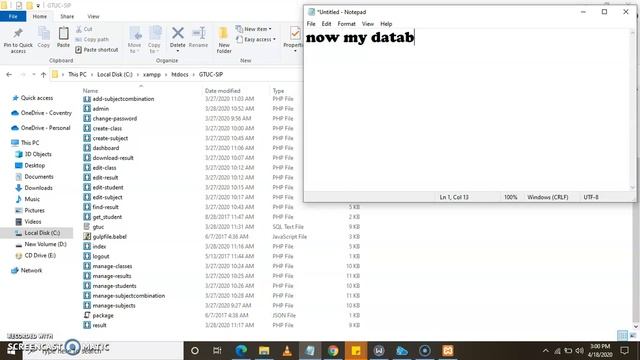Click the Cut command
Viewport: 640px width, 360px height.
84,29
